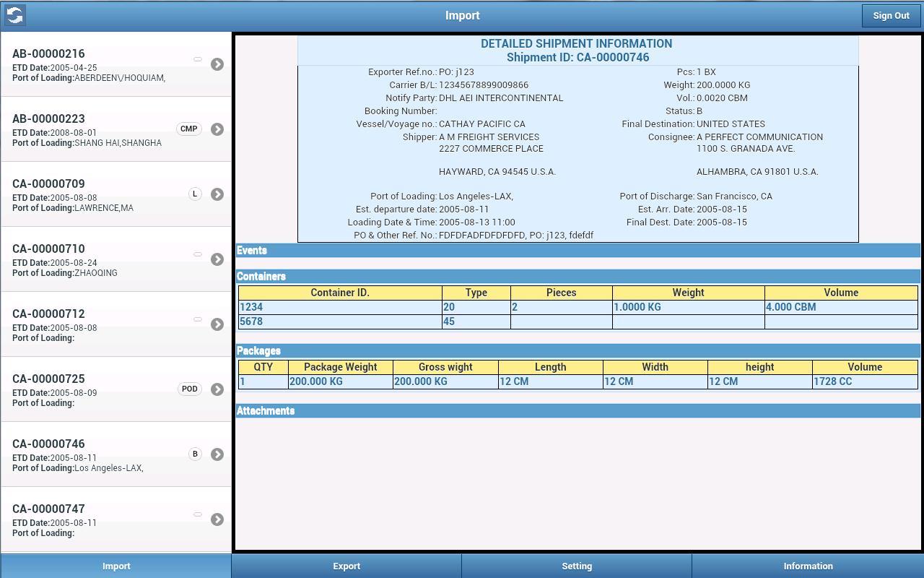Click the Import title in header
This screenshot has height=578, width=924.
coord(462,16)
